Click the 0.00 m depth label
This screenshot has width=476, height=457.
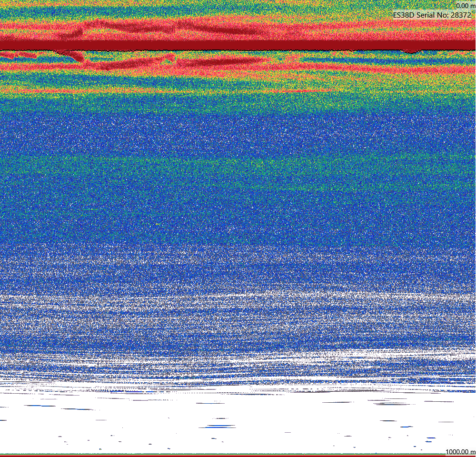[466, 6]
